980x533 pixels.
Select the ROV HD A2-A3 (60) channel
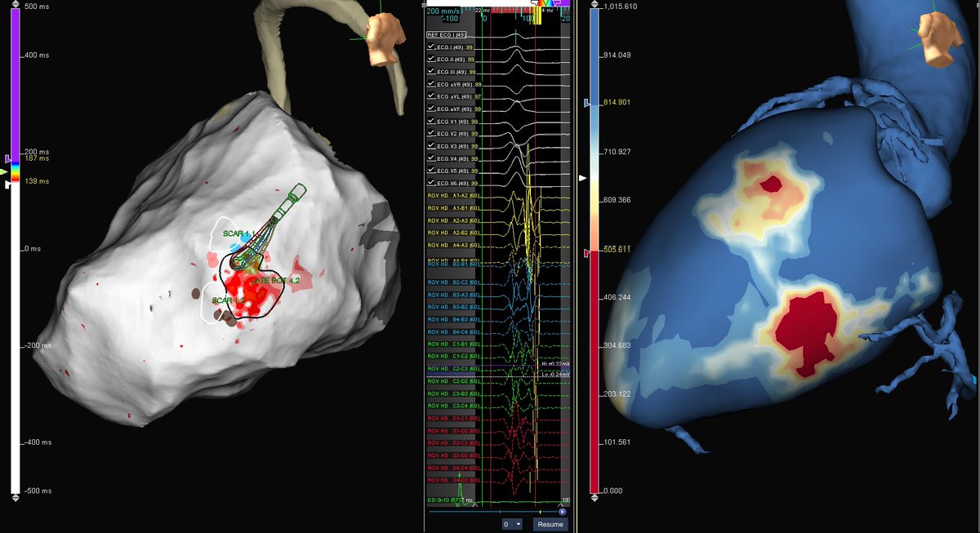click(x=454, y=221)
